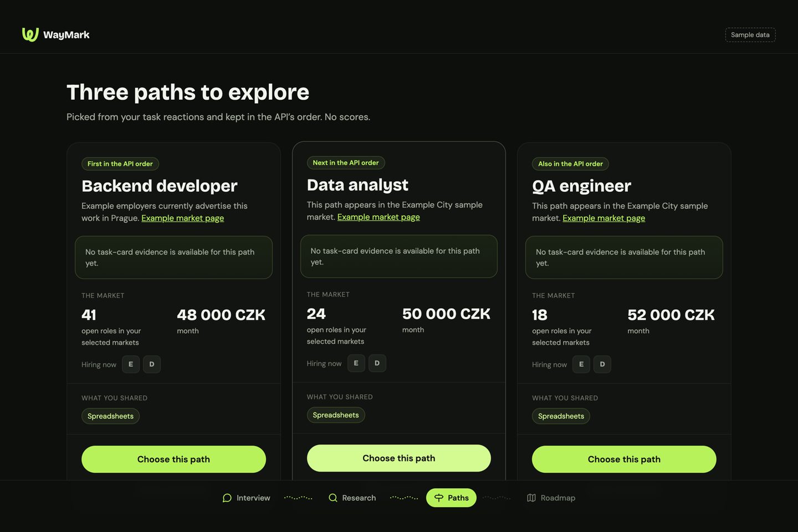This screenshot has width=798, height=532.
Task: Click employer badge E in QA engineer card
Action: [581, 364]
